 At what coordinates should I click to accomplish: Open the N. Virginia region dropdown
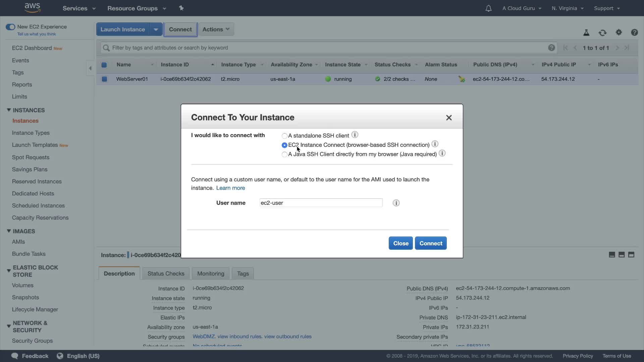click(568, 8)
